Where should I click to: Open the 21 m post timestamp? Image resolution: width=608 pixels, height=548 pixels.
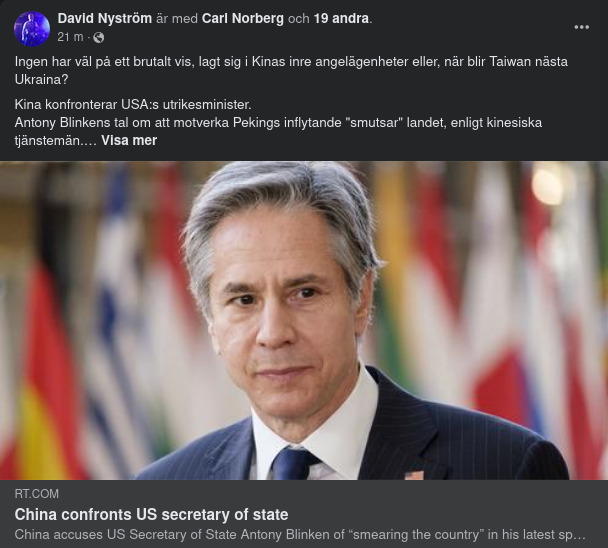pyautogui.click(x=70, y=37)
